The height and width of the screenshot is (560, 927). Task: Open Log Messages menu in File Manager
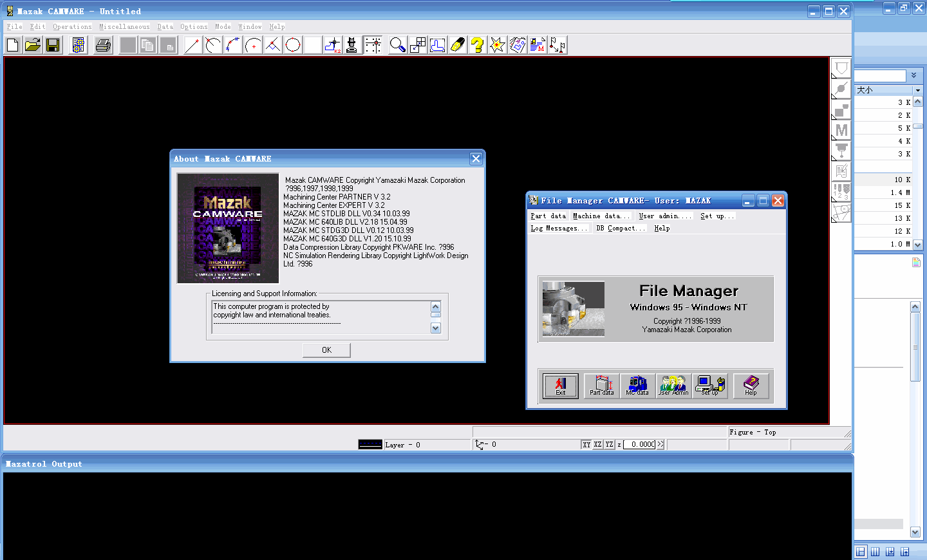558,229
